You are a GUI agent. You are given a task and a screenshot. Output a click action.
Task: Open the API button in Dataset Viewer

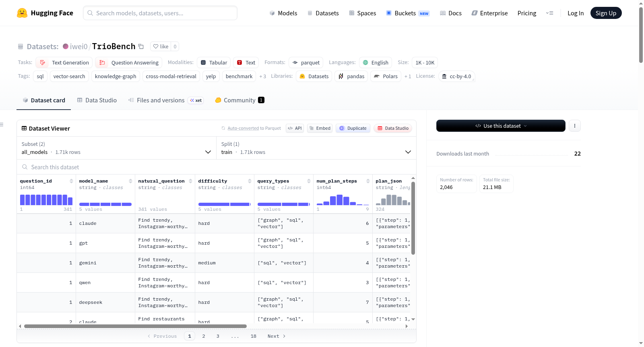pos(295,128)
